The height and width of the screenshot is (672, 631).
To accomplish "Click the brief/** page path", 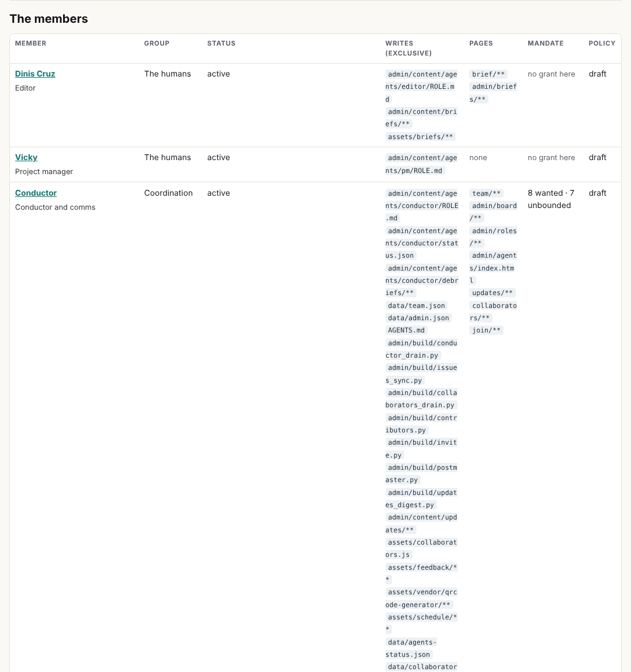I will pos(488,74).
